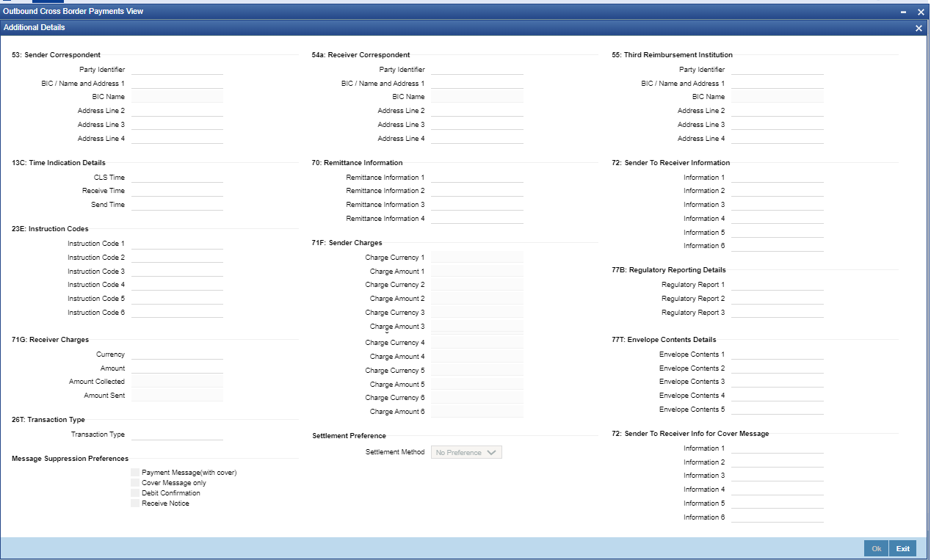Click the '77B: Regulatory Reporting Details' heading

coord(668,269)
